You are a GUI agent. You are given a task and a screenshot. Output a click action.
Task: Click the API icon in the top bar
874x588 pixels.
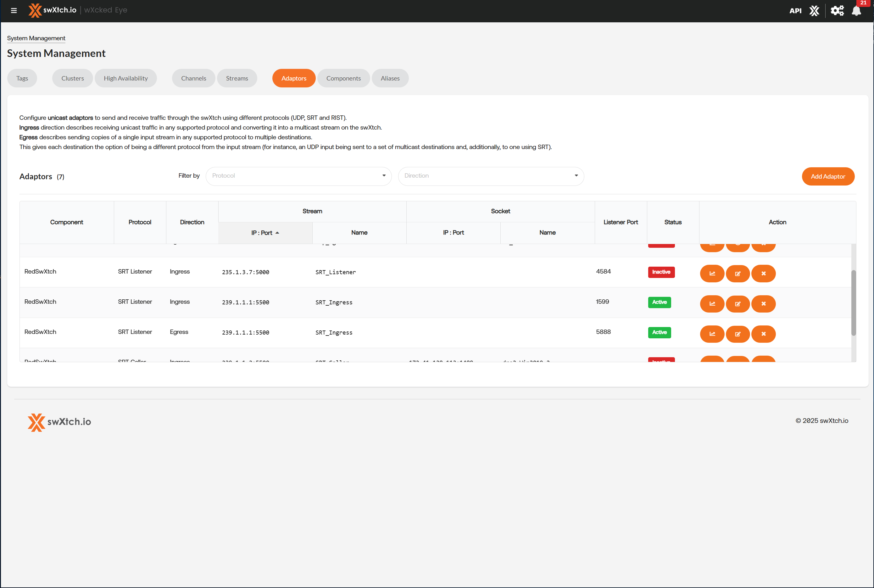795,11
